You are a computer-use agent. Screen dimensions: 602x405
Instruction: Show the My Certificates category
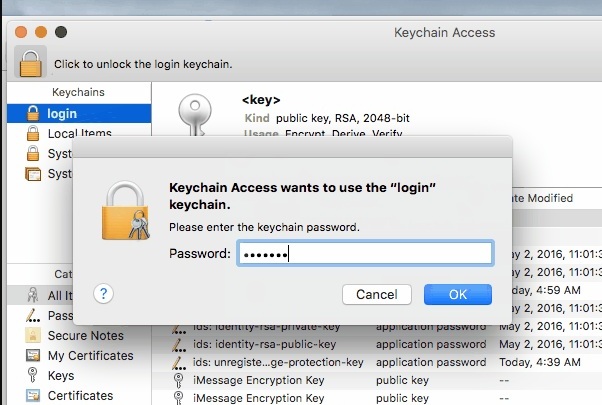point(79,355)
